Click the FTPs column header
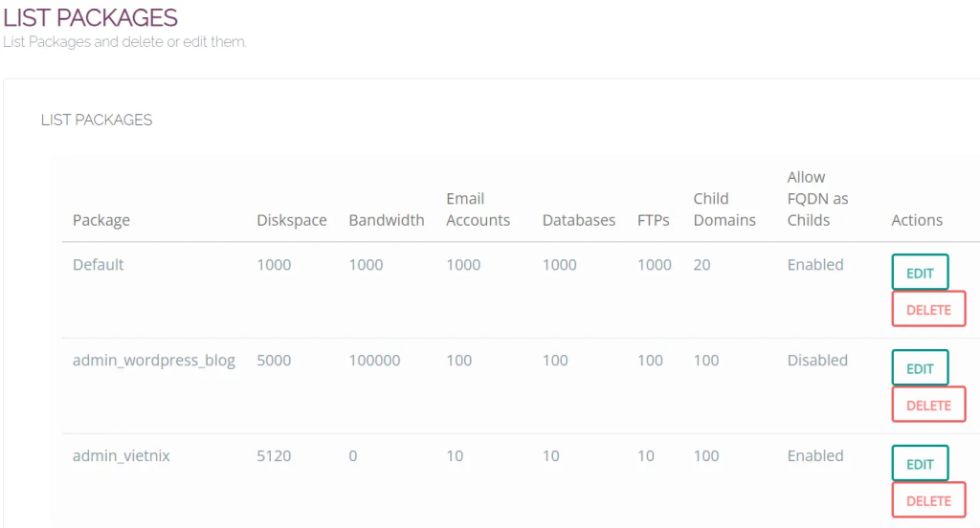This screenshot has width=980, height=528. point(654,220)
